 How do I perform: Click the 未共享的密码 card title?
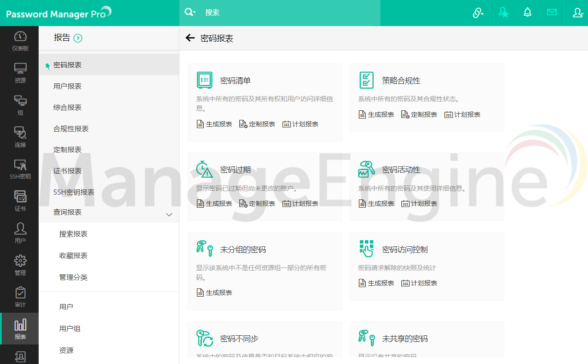(x=405, y=338)
